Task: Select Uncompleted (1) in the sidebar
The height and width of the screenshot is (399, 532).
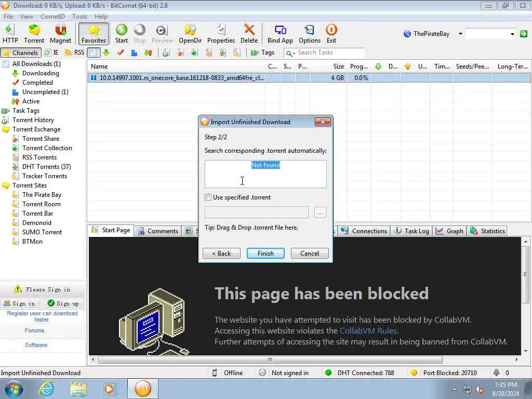Action: pos(45,92)
